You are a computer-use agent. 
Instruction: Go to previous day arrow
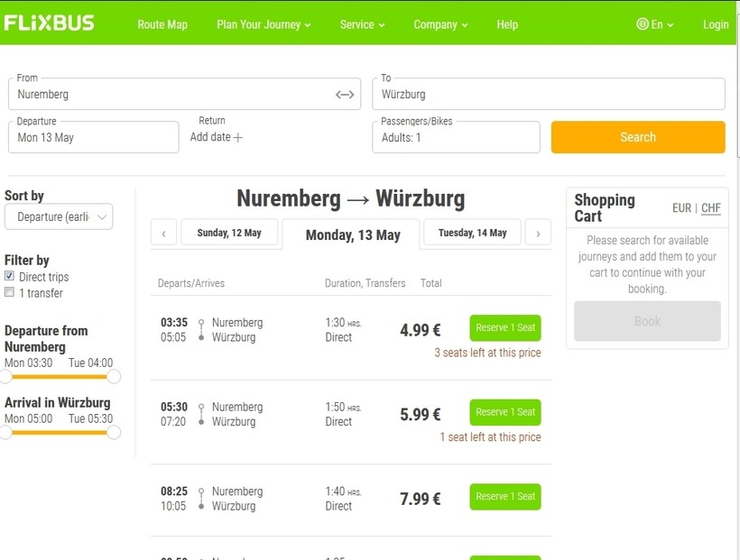[163, 234]
